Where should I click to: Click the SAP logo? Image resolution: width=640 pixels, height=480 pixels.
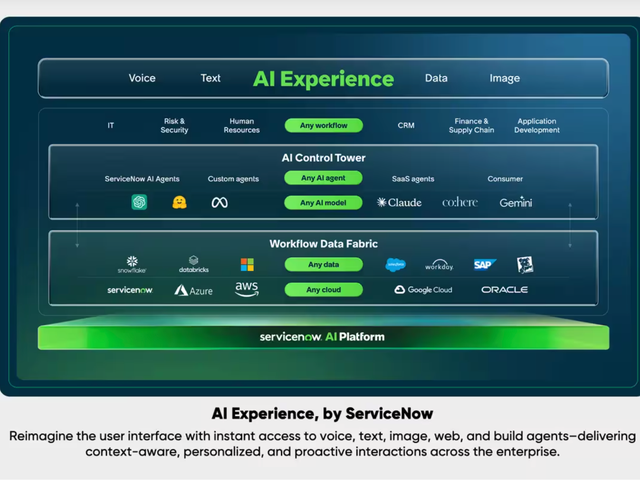[484, 264]
